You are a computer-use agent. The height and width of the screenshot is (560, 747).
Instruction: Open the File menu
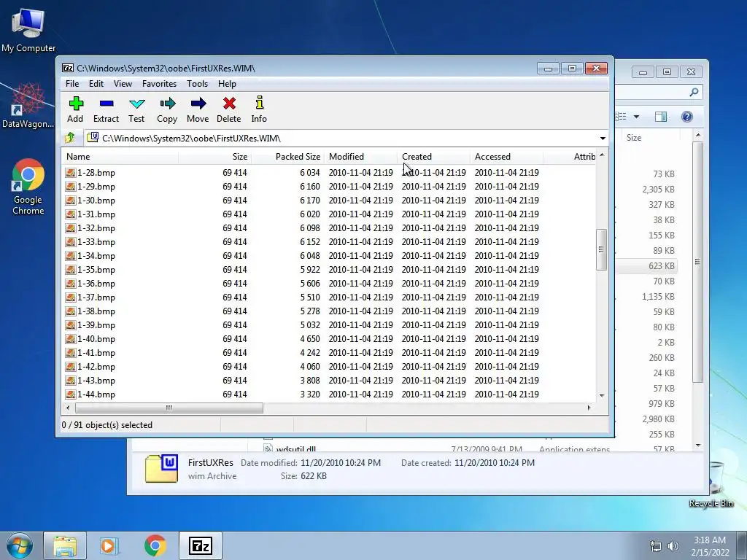point(72,84)
